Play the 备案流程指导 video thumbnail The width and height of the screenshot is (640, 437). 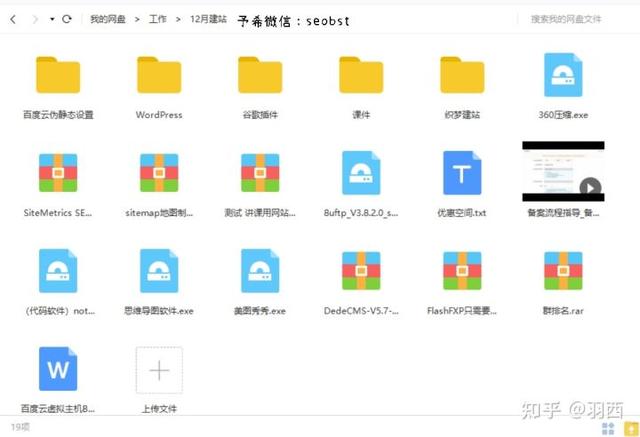pos(563,171)
